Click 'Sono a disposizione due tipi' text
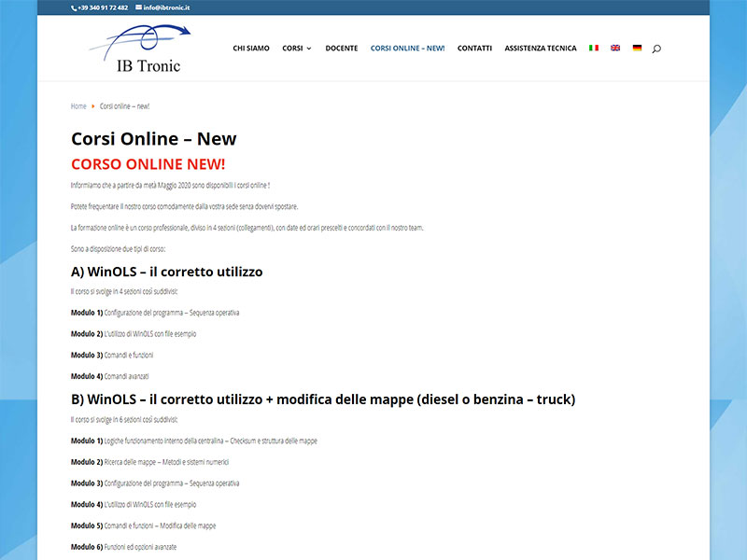The image size is (747, 560). tap(119, 249)
